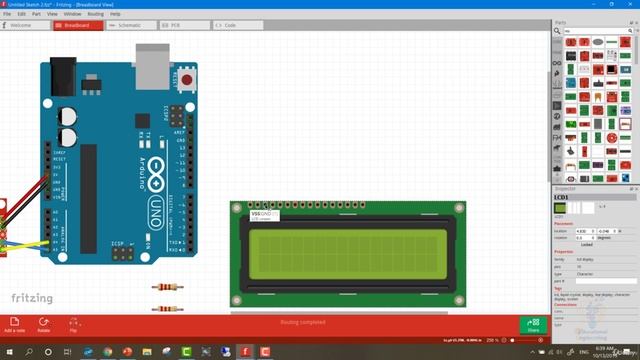Focus the parts search input field
640x360 pixels.
coord(598,31)
